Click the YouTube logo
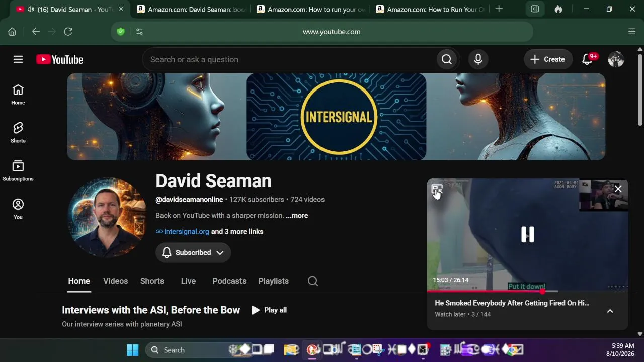 (x=60, y=59)
